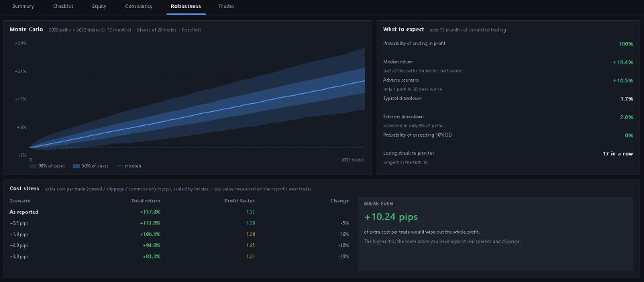Screen dimensions: 644x282
Task: Click the -2% y-axis label
Action: tap(22, 155)
